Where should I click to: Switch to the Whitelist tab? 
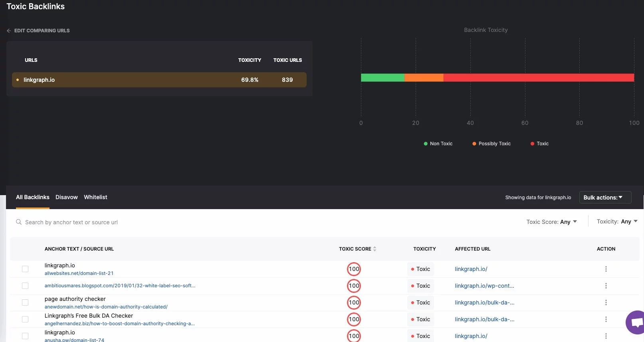(x=95, y=197)
